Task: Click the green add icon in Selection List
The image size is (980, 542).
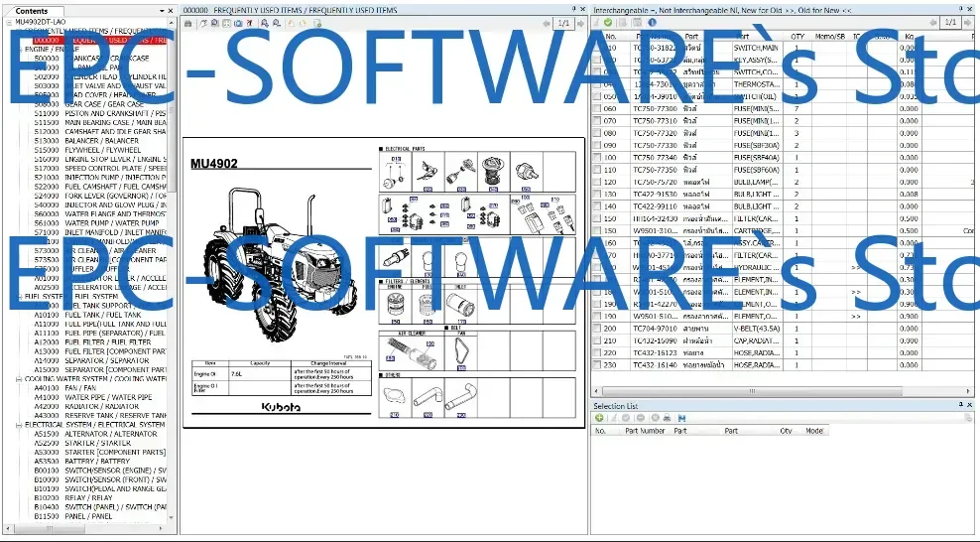Action: point(599,418)
